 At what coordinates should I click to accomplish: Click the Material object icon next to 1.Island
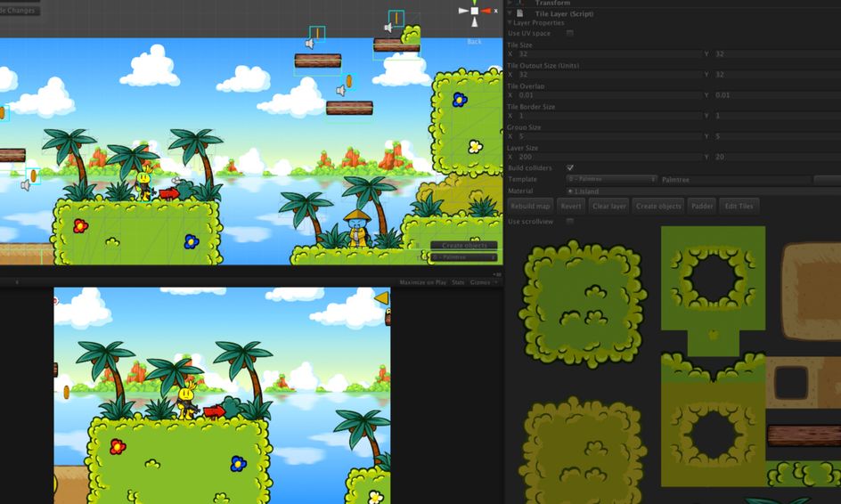click(x=569, y=191)
